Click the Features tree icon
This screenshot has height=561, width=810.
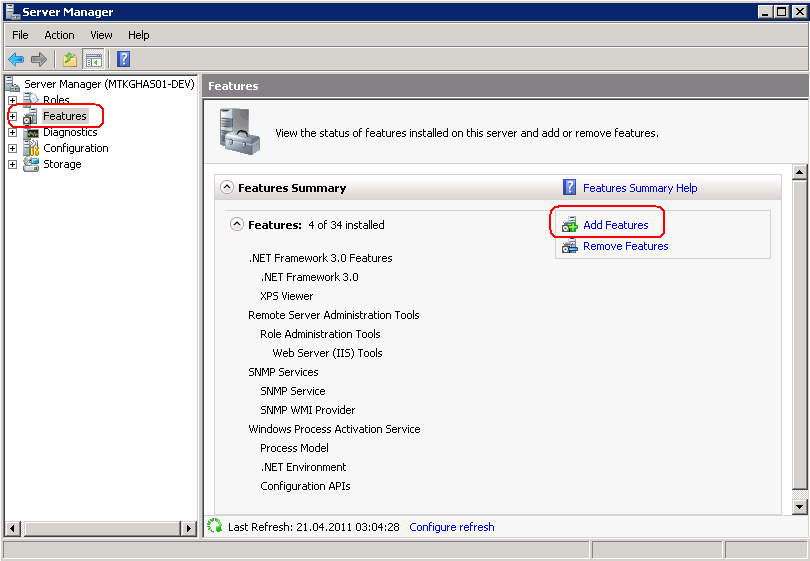point(30,116)
